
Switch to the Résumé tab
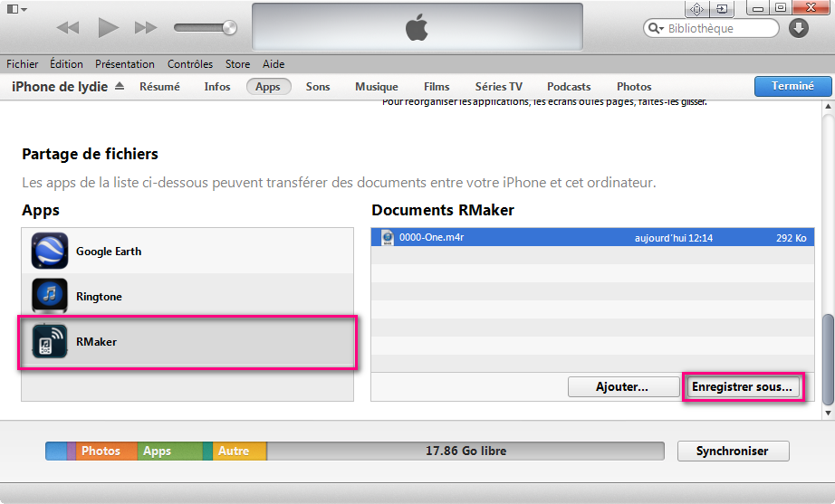pos(159,87)
